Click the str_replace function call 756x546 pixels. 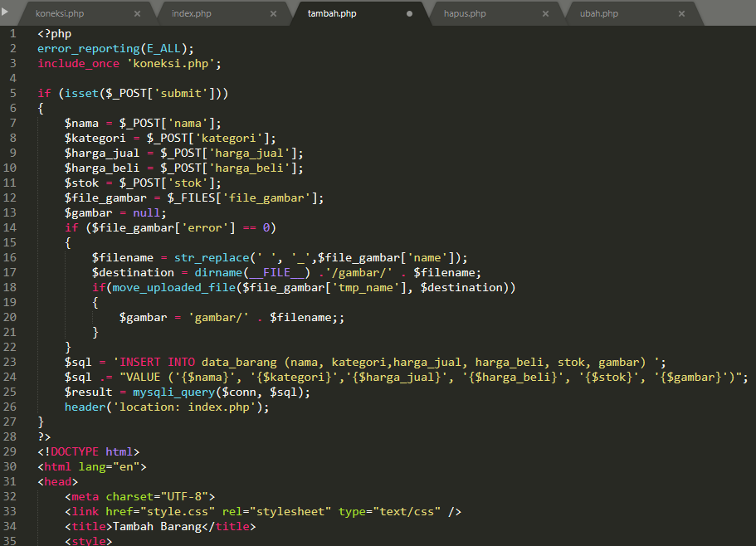[211, 258]
